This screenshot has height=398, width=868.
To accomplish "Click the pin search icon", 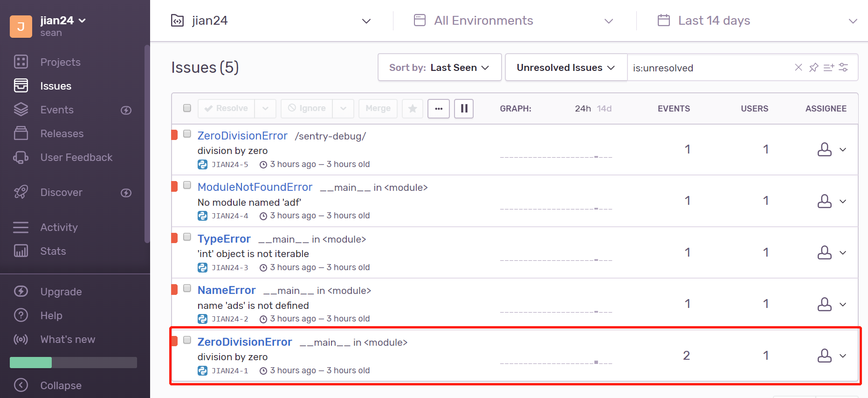I will coord(813,68).
